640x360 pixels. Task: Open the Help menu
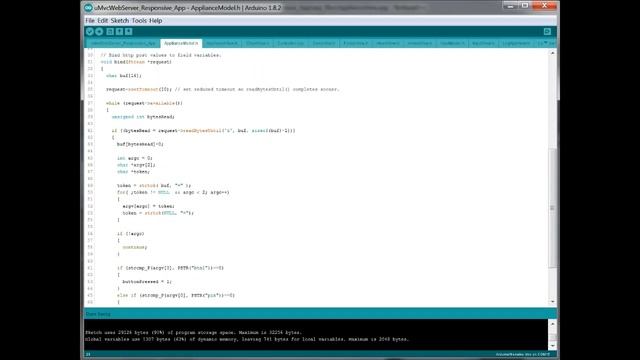156,20
